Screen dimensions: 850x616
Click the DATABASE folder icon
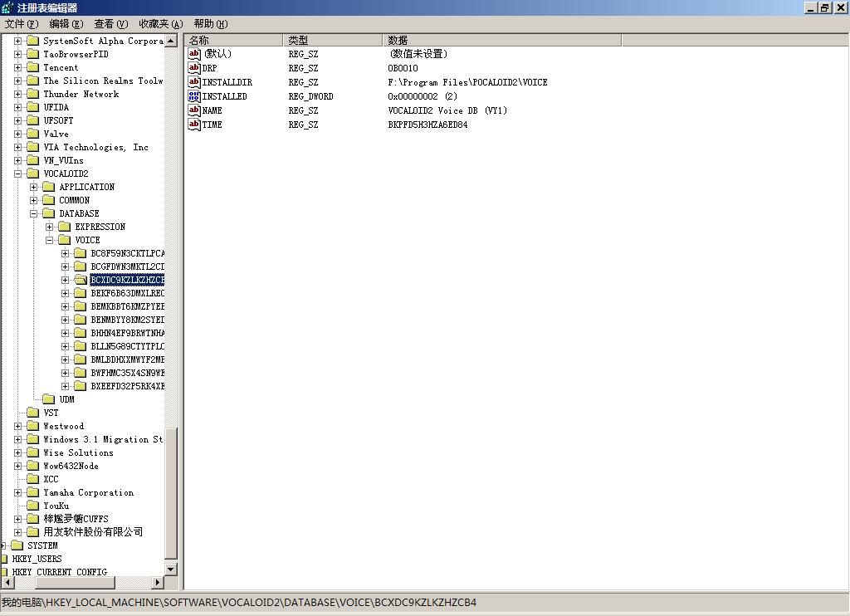[49, 213]
